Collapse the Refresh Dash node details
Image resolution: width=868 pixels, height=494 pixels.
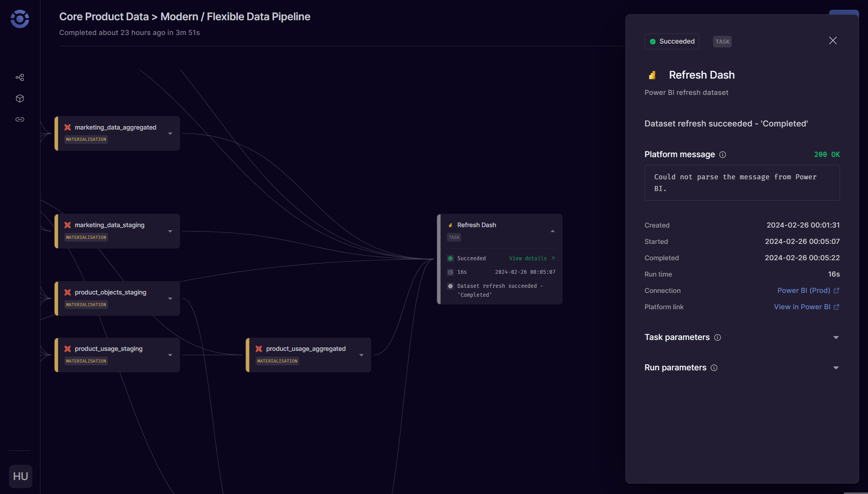(x=552, y=231)
